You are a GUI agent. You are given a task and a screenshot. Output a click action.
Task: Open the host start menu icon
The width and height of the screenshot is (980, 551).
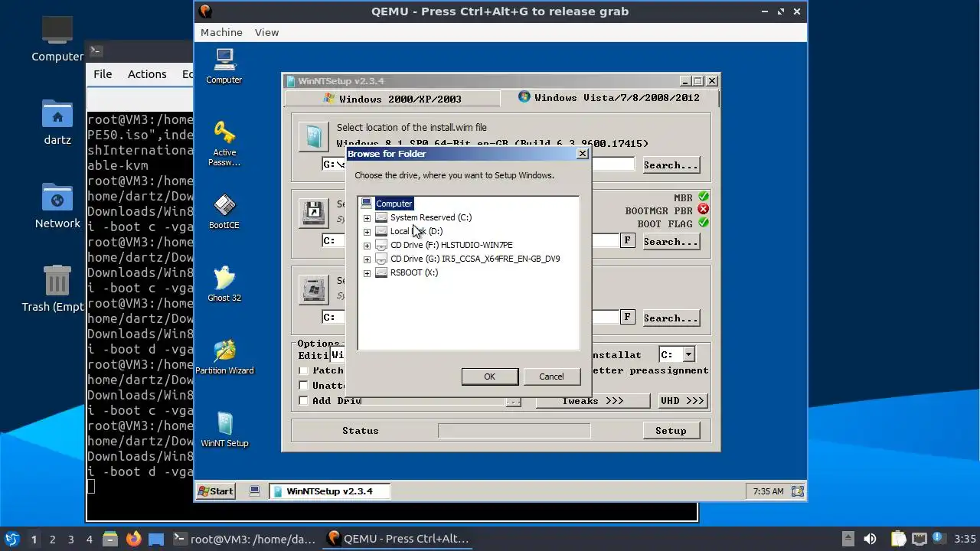(11, 539)
